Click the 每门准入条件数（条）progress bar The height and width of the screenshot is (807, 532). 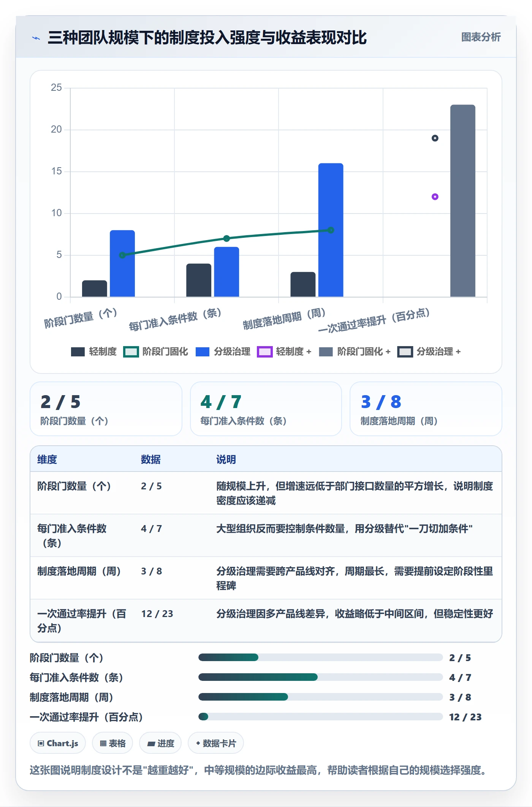(x=321, y=677)
